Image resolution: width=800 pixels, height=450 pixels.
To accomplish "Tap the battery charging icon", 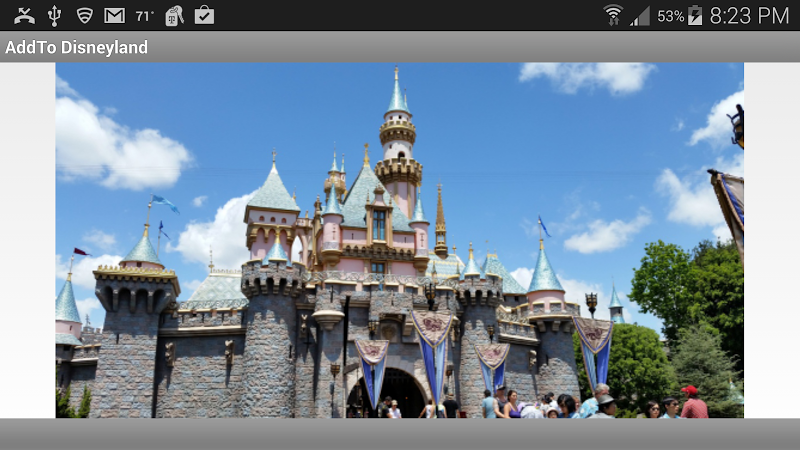I will point(695,15).
